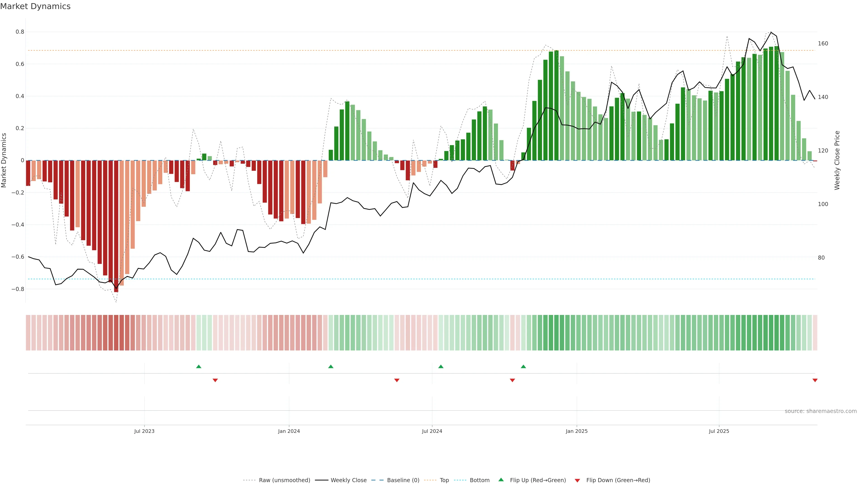Screen dimensions: 868x488
Task: Click the Market Dynamics chart title
Action: pos(35,6)
